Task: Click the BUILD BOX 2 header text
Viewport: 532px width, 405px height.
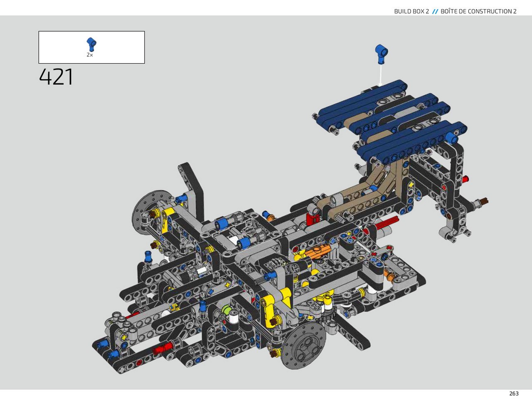Action: [x=411, y=11]
